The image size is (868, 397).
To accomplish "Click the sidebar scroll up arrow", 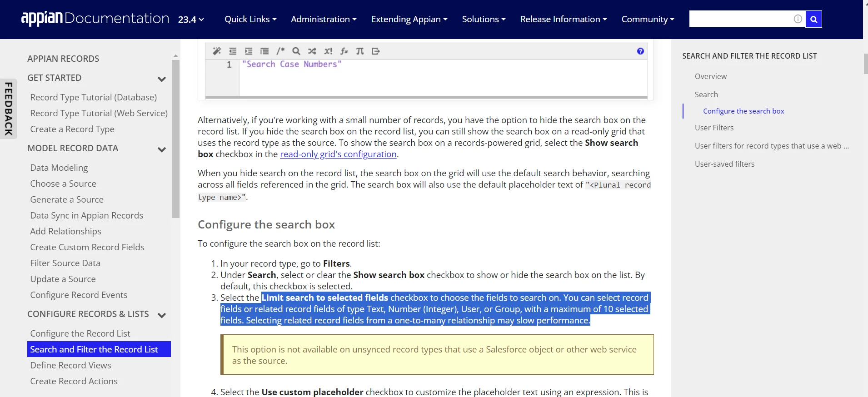I will [x=175, y=56].
